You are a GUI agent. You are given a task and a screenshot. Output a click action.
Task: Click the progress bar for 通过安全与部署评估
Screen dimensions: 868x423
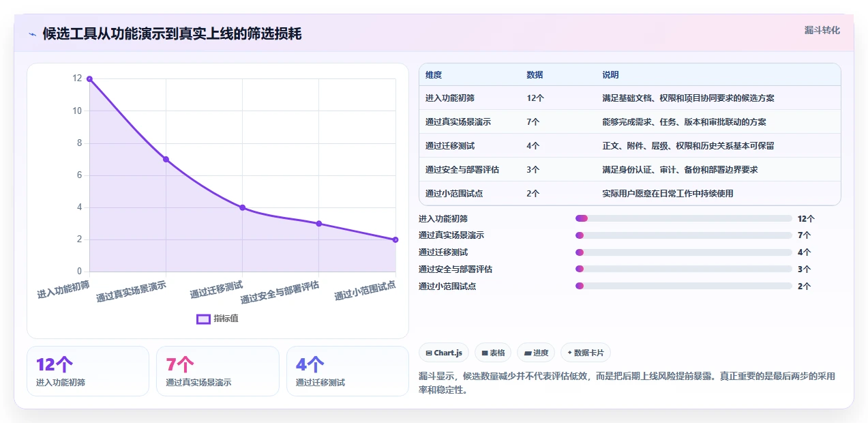point(684,269)
